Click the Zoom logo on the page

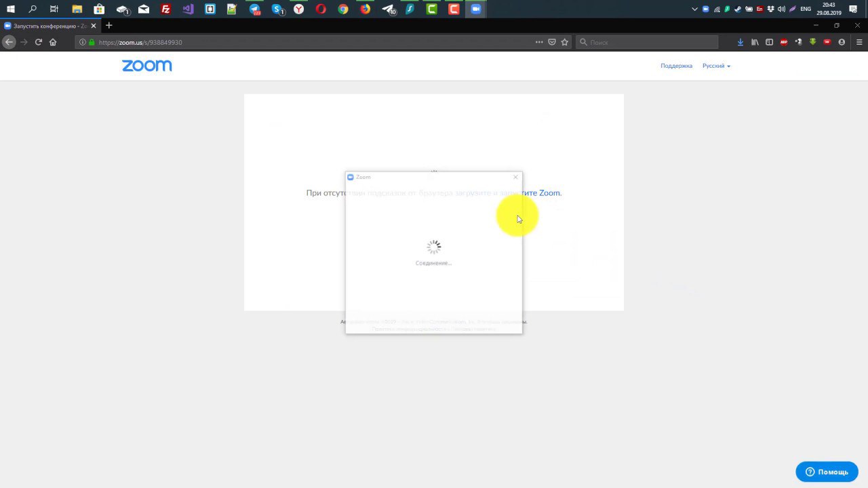147,66
